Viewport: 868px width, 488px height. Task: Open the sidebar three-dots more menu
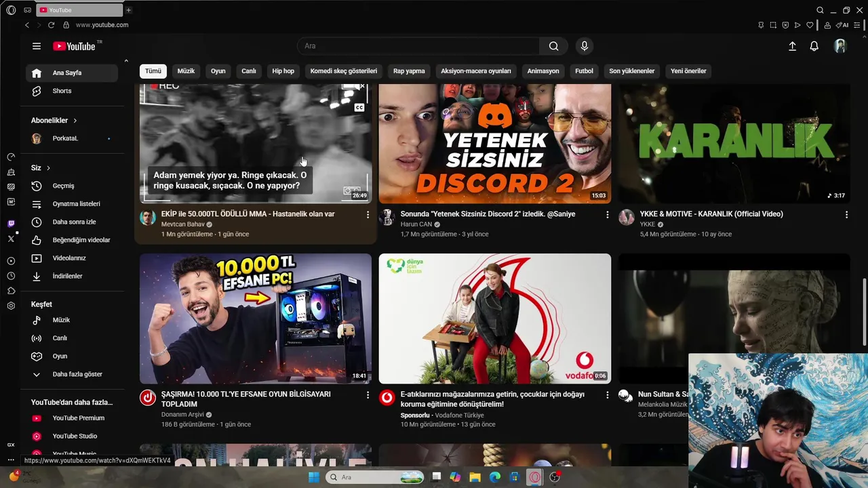tap(11, 461)
